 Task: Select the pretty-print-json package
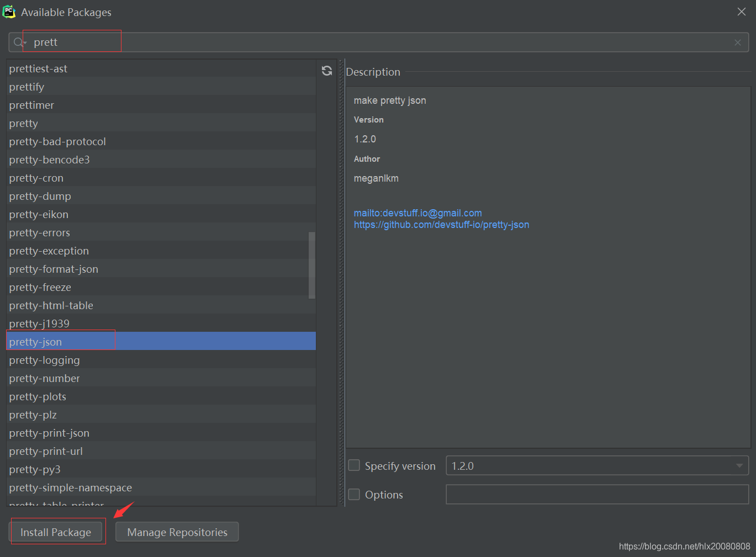click(161, 433)
